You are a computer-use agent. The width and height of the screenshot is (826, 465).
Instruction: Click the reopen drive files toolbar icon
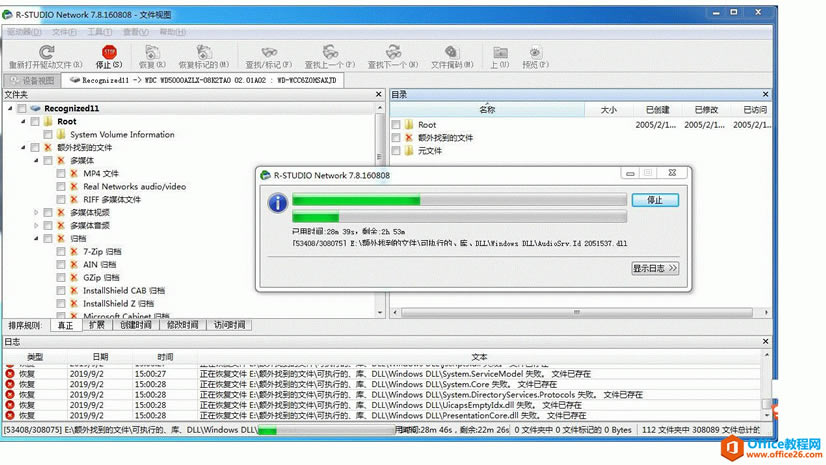(x=46, y=52)
